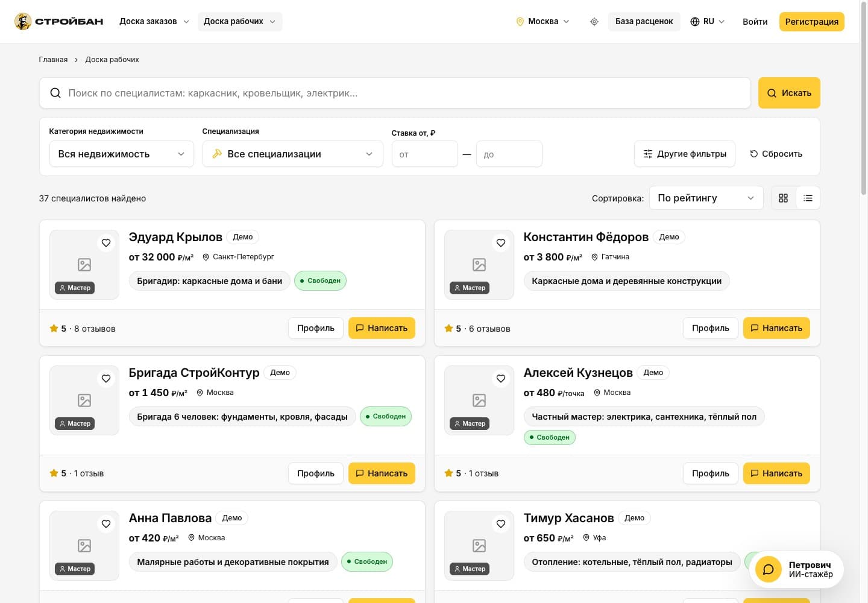Screen dimensions: 868x603
Task: Click Константин Фёдоров's photo placeholder
Action: click(479, 265)
